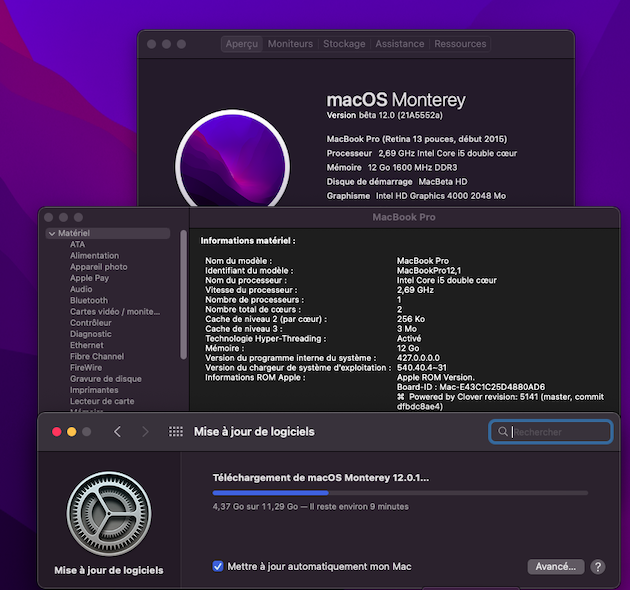The image size is (630, 590).
Task: Open the Moniteurs tab
Action: pyautogui.click(x=290, y=44)
